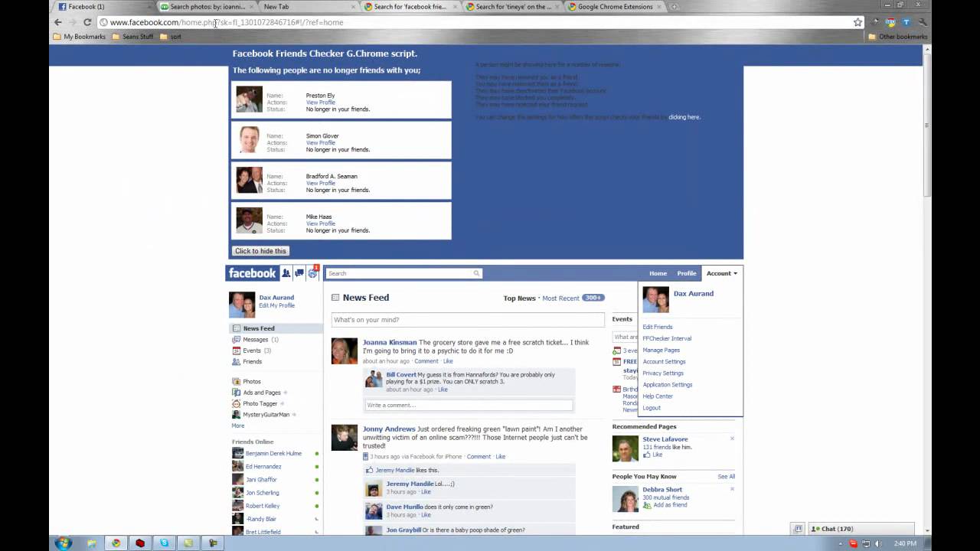Click the Photo Tagger sidebar icon
The height and width of the screenshot is (551, 980).
pos(237,403)
